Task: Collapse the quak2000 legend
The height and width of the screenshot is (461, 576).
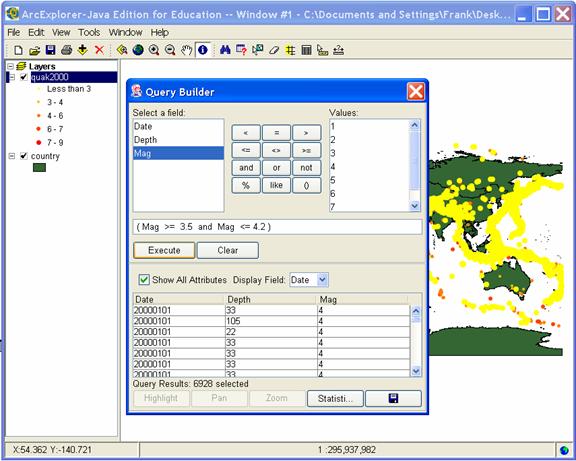Action: pos(12,77)
